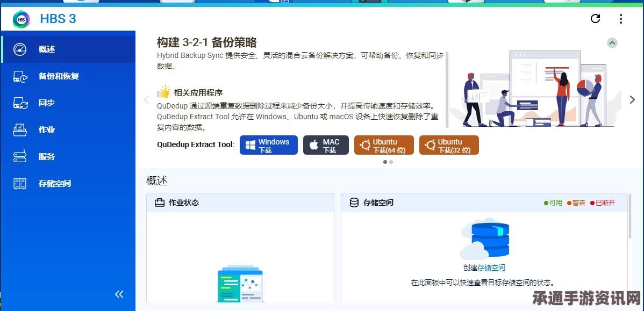Screen dimensions: 644x311
Task: Refresh the HBS 3 view
Action: click(595, 18)
